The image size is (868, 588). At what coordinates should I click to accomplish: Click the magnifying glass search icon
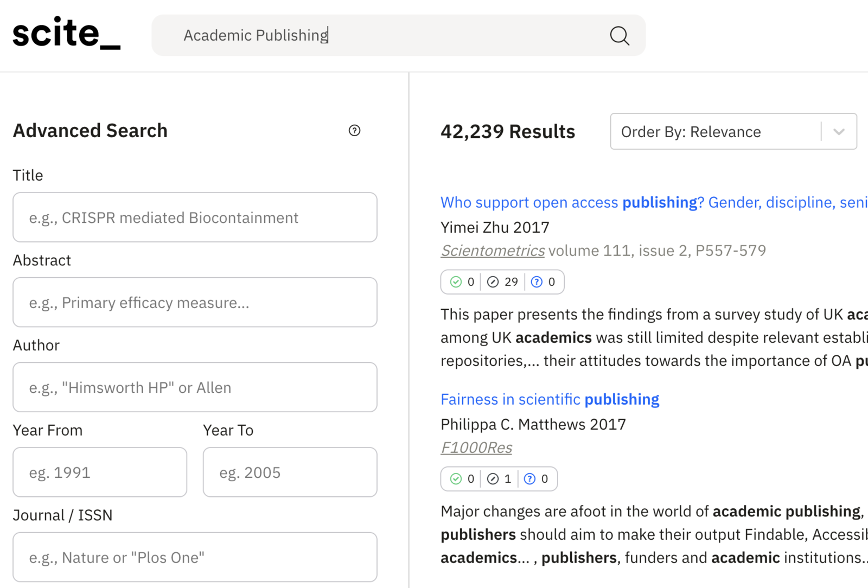click(619, 36)
